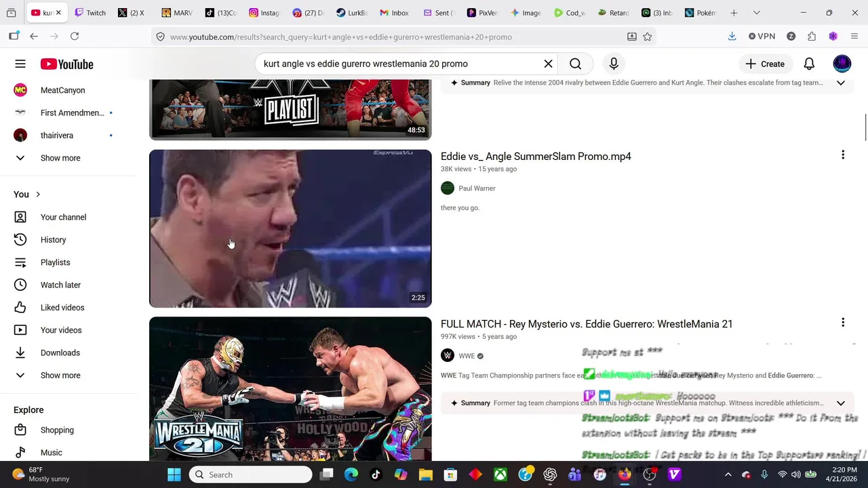Expand subscriptions with Show more

(x=60, y=158)
